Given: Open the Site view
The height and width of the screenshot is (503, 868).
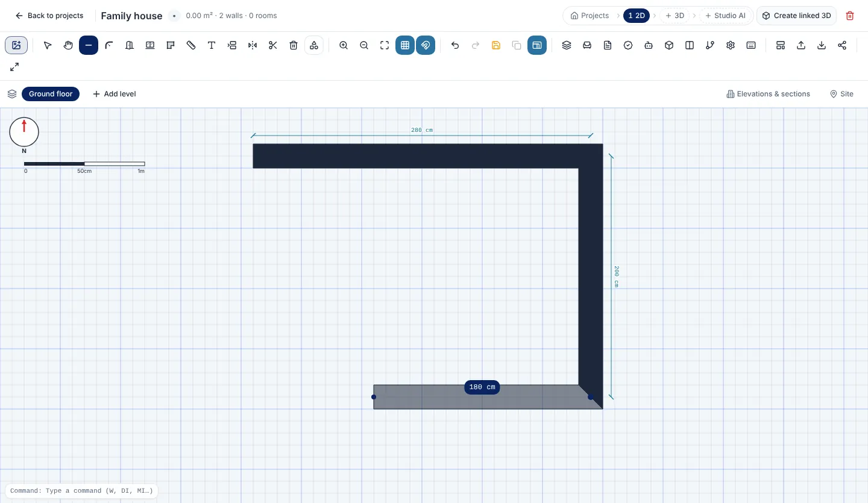Looking at the screenshot, I should pyautogui.click(x=842, y=94).
